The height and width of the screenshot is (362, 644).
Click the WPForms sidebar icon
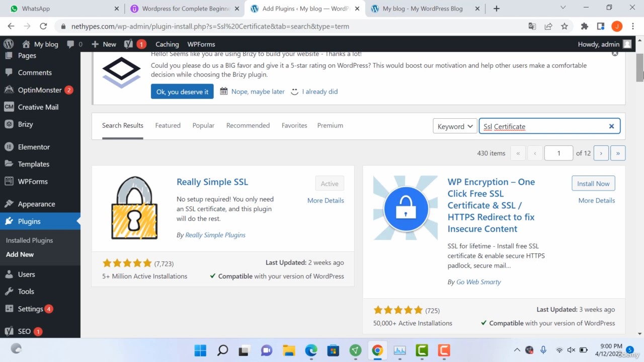point(9,181)
